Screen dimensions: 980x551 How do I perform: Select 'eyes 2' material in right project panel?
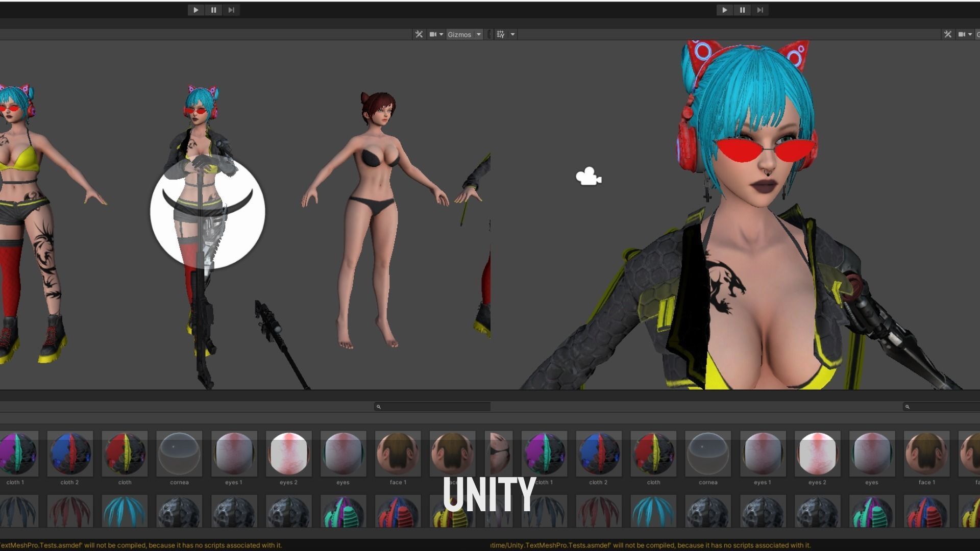(x=817, y=454)
